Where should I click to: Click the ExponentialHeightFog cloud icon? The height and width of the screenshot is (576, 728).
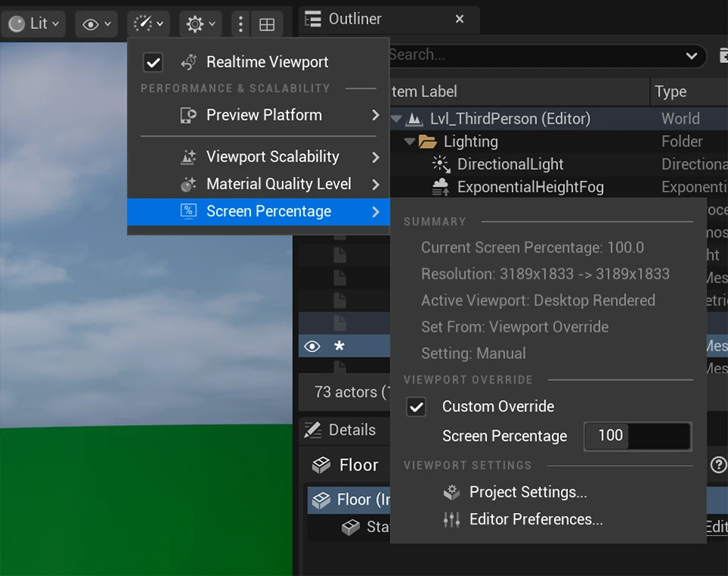440,187
